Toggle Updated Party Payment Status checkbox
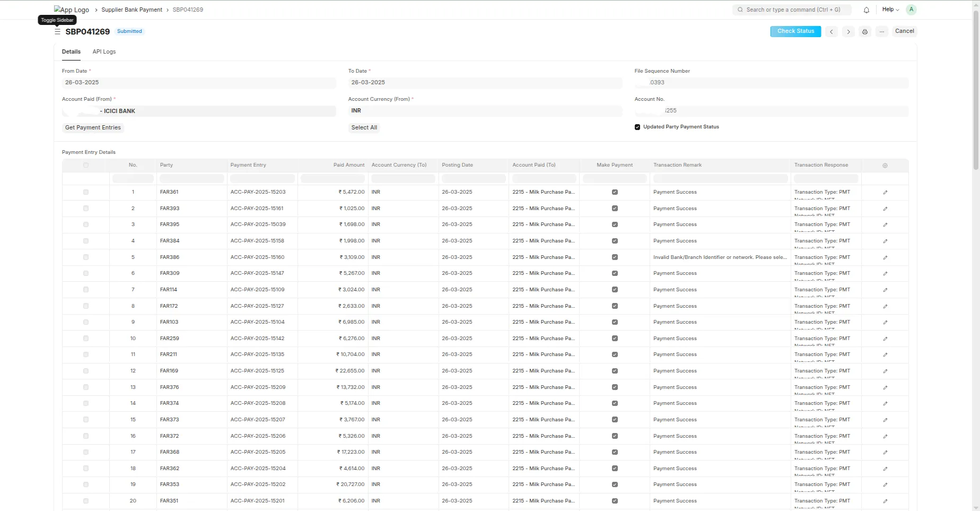Image resolution: width=980 pixels, height=511 pixels. 637,127
